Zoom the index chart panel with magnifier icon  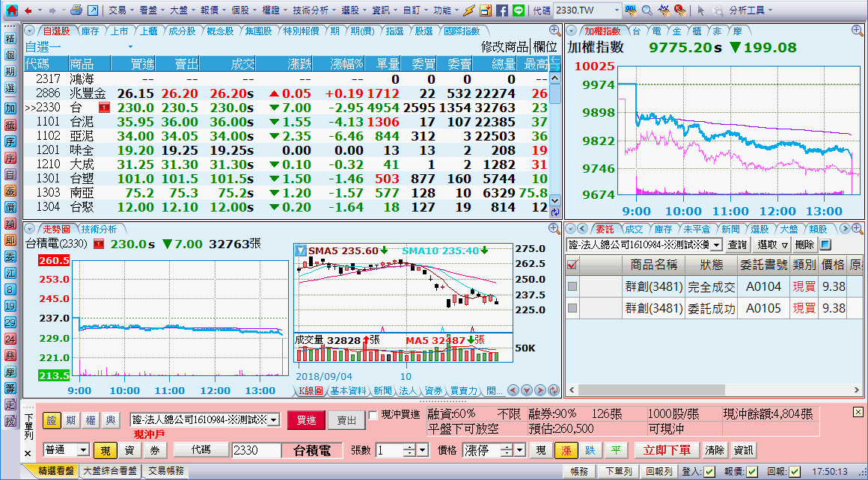pos(857,31)
